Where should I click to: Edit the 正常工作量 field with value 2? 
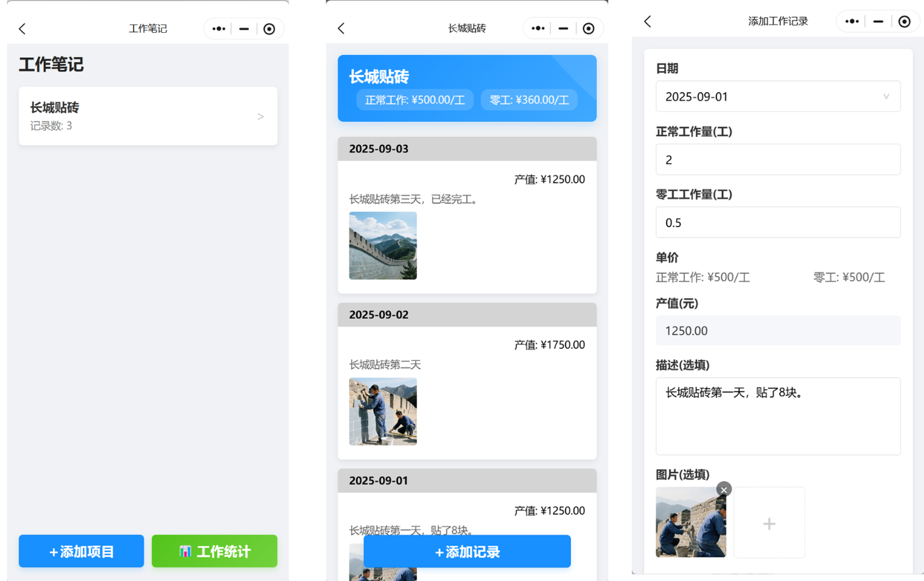coord(778,160)
